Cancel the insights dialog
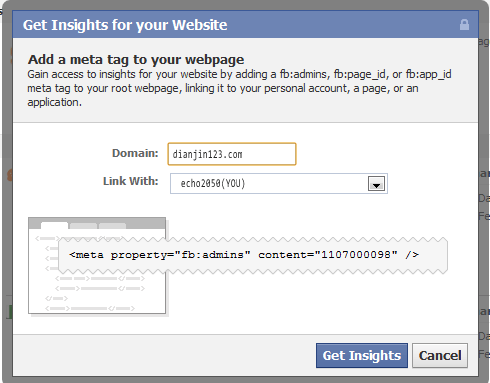Image resolution: width=490 pixels, height=383 pixels. [440, 355]
